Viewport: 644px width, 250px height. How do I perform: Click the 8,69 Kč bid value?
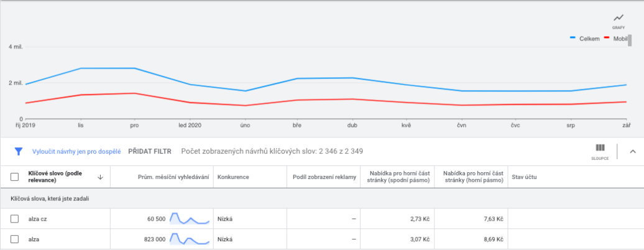(x=493, y=239)
